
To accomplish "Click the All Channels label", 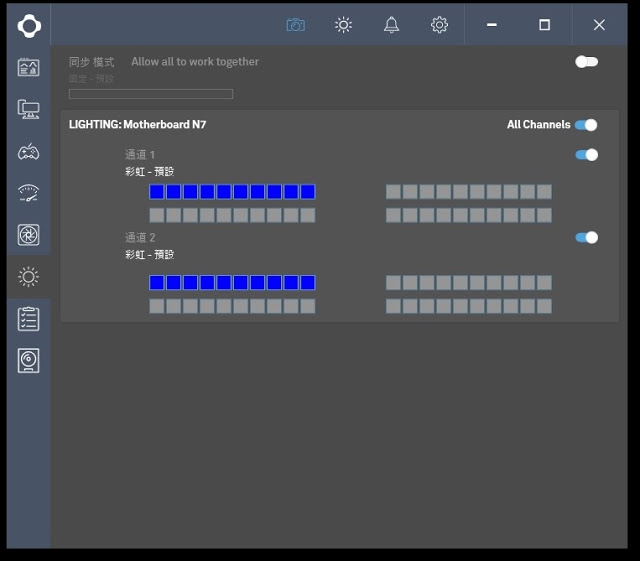I will 539,125.
